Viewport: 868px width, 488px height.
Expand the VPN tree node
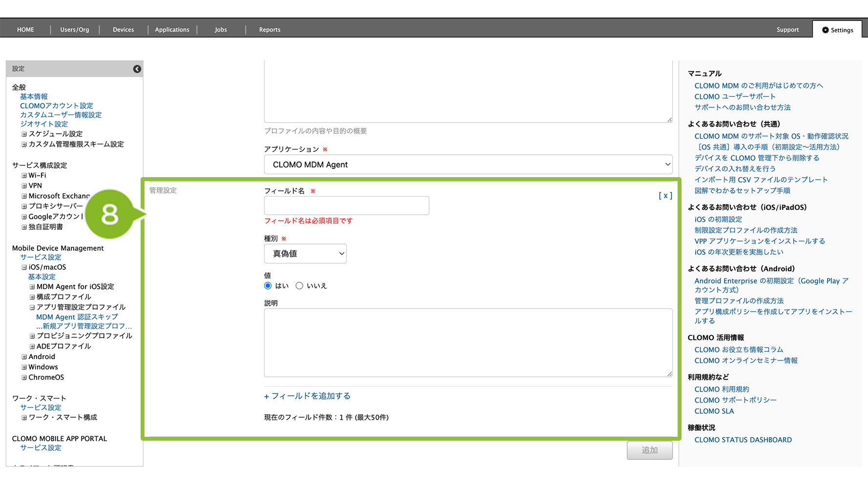point(24,186)
